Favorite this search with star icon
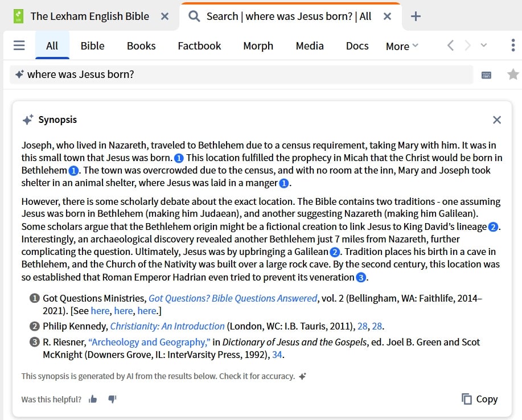522x420 pixels. [513, 74]
